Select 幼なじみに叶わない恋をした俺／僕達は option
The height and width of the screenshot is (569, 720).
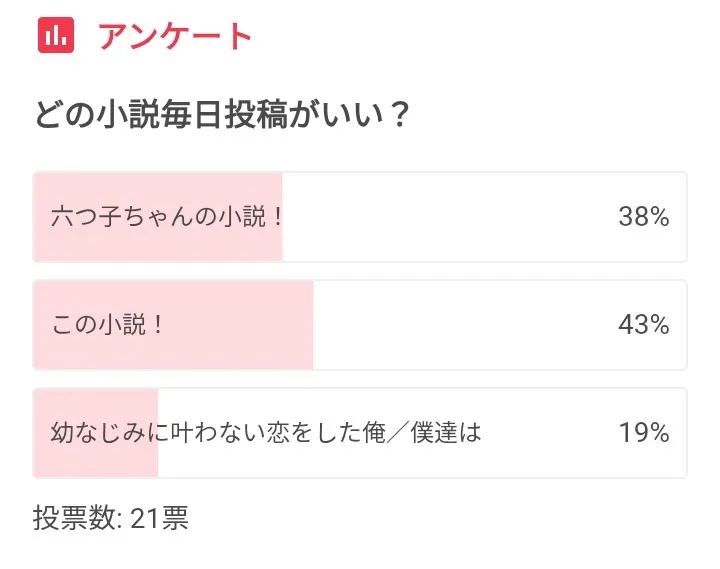coord(266,433)
